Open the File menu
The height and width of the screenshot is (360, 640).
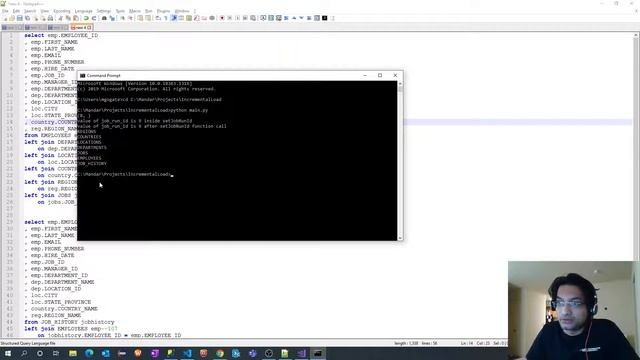pos(5,11)
